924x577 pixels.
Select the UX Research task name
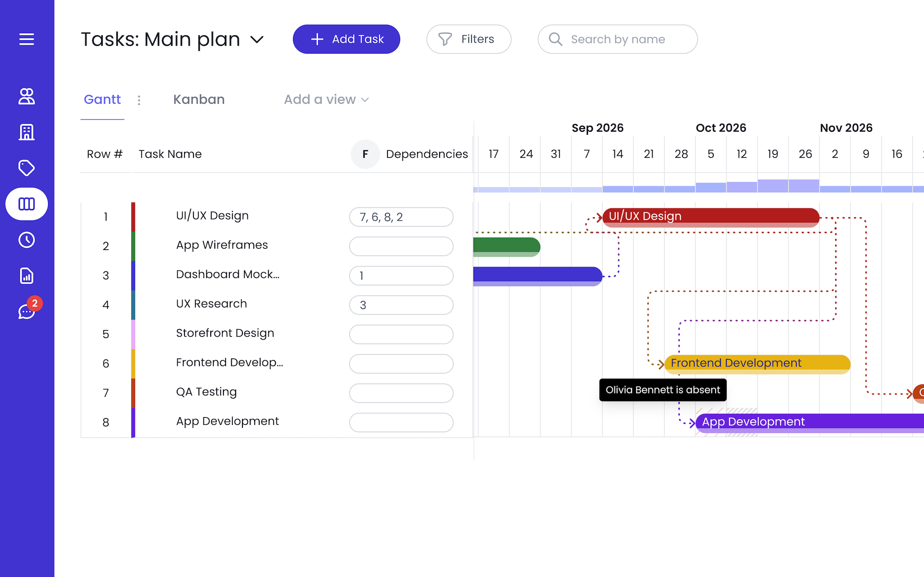tap(211, 304)
